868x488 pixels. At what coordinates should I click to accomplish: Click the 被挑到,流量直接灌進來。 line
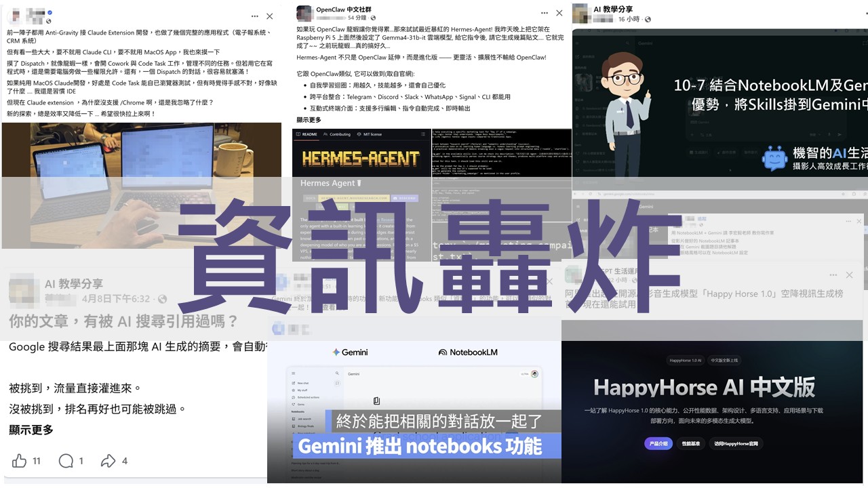[75, 388]
